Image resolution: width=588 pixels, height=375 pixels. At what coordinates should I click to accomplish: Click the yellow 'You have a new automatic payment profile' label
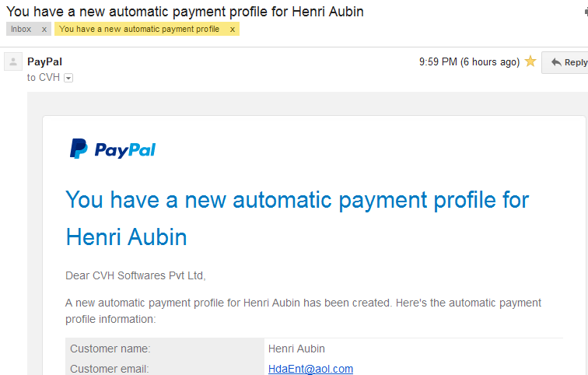(139, 30)
